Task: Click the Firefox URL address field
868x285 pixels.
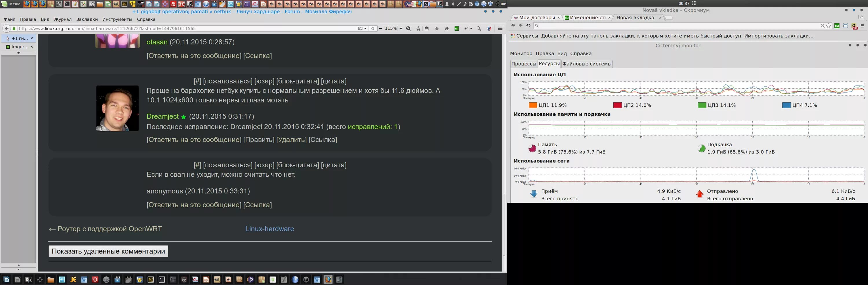Action: pos(187,29)
